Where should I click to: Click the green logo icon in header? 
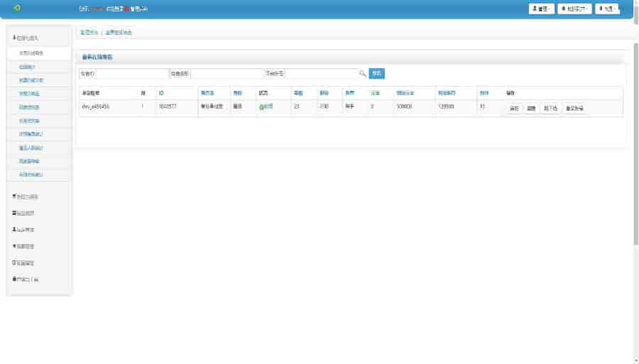coord(17,8)
